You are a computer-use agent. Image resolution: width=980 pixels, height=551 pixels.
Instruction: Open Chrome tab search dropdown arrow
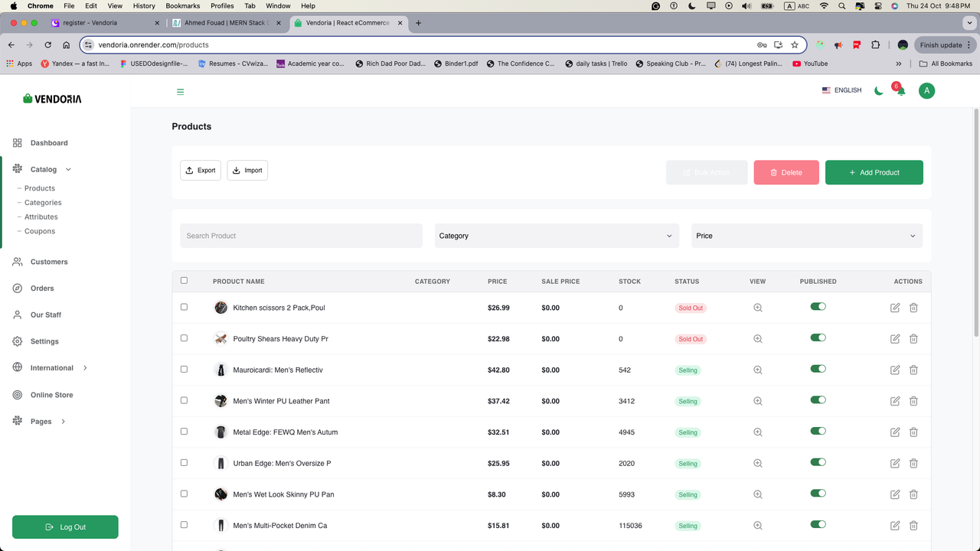click(x=970, y=23)
